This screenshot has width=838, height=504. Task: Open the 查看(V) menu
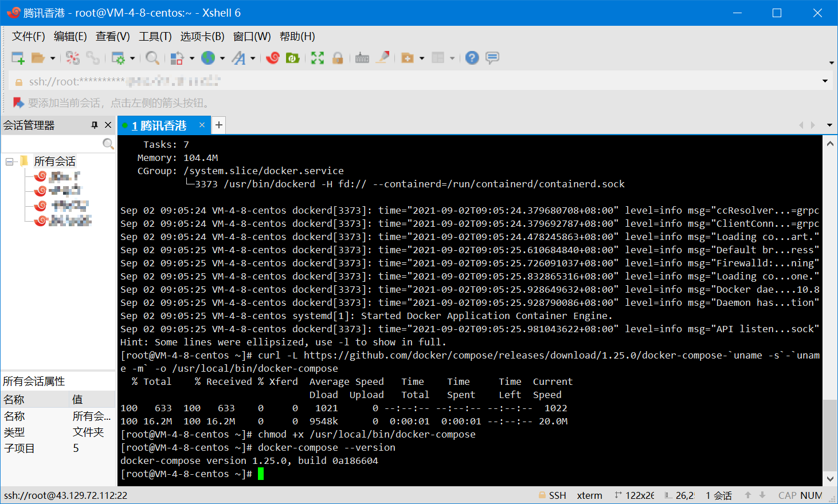tap(113, 37)
